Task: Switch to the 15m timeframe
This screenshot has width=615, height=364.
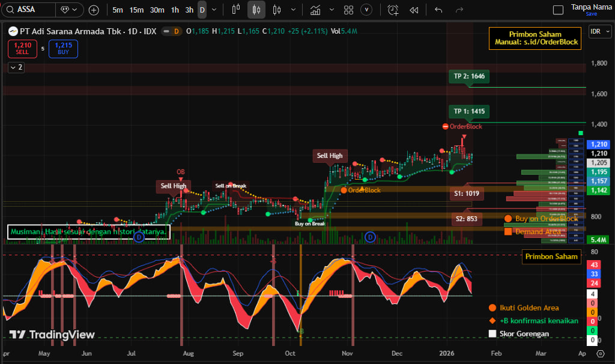Action: (x=136, y=10)
